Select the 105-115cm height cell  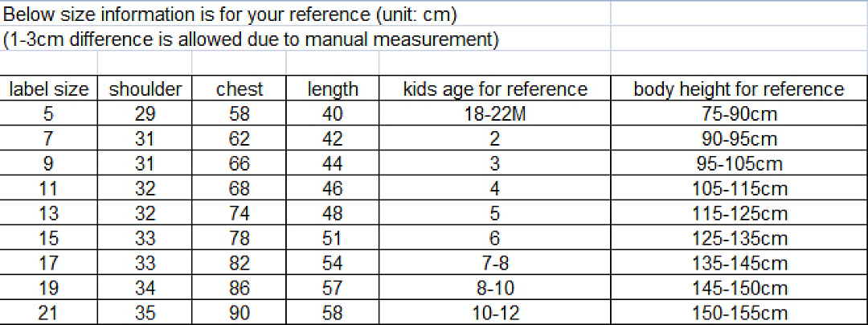point(739,189)
